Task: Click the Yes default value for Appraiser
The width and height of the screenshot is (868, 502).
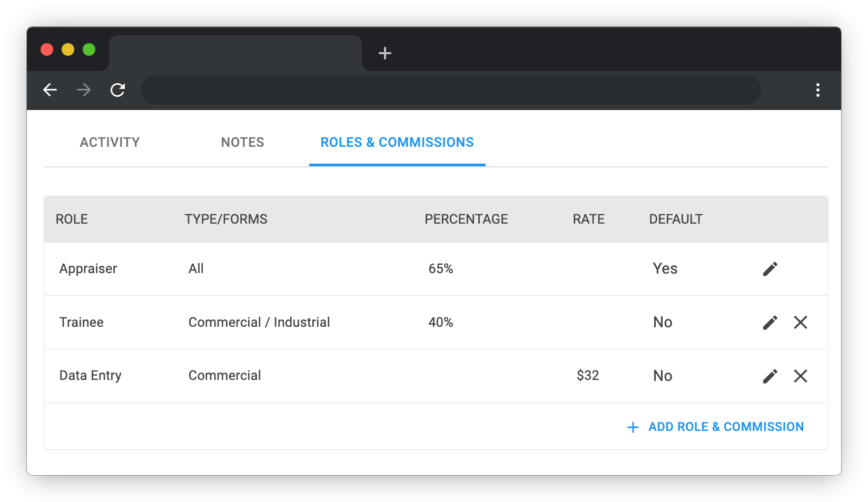Action: [x=665, y=268]
